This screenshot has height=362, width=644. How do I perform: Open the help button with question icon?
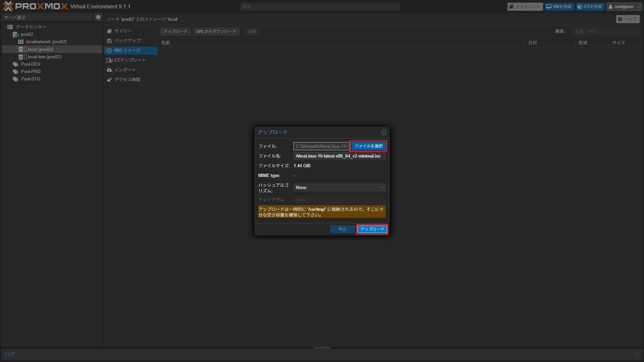pos(628,19)
